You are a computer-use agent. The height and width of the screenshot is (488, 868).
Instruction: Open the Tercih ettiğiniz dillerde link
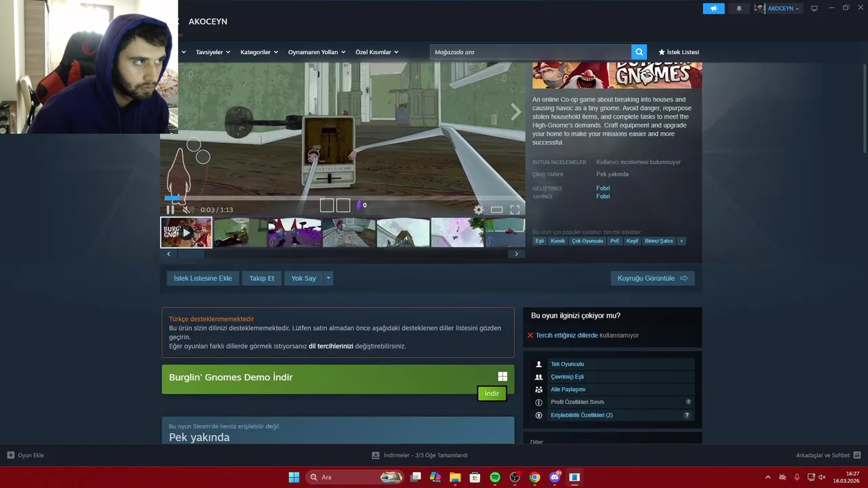tap(567, 335)
